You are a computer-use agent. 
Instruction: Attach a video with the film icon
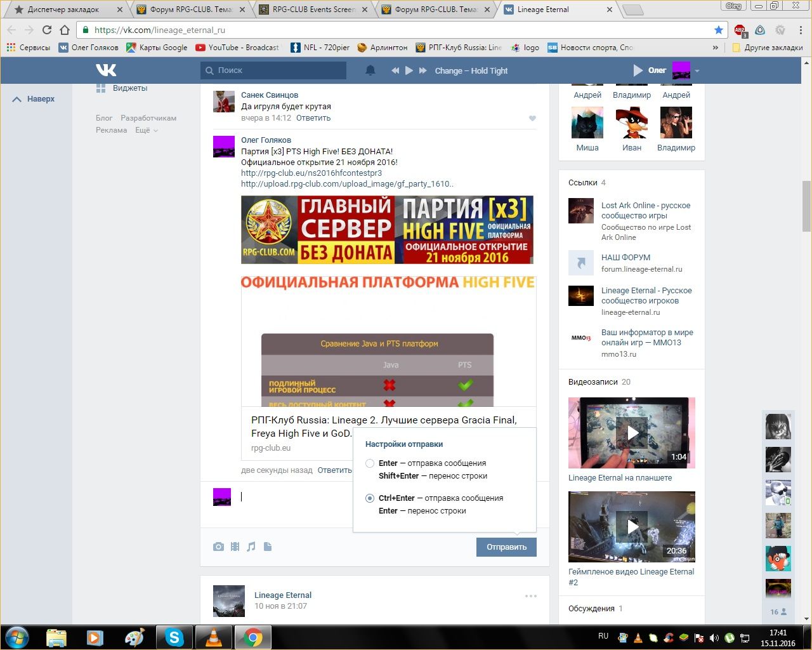tap(235, 547)
